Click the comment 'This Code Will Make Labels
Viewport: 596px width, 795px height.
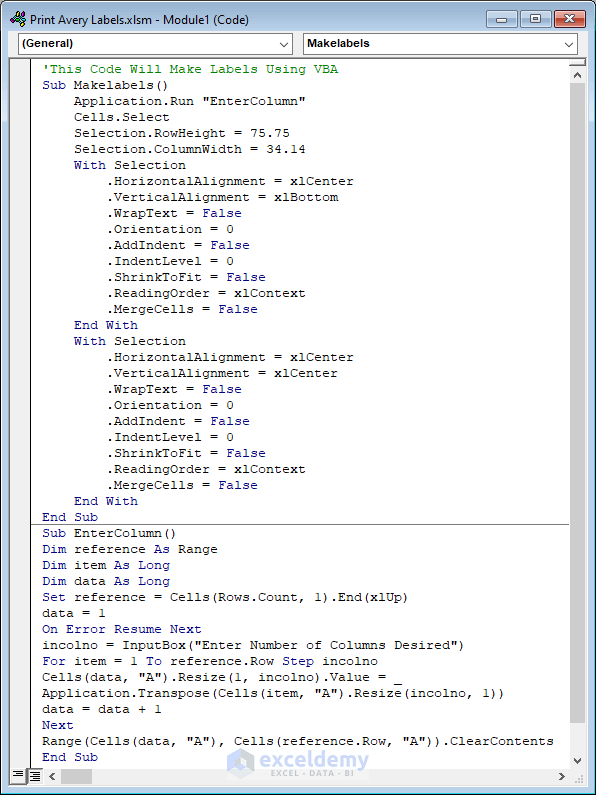(x=190, y=69)
